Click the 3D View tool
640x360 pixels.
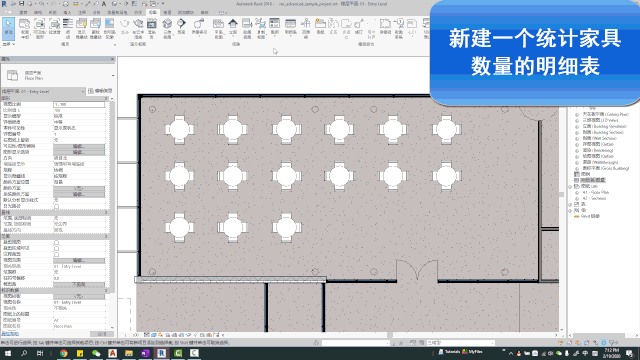167,28
